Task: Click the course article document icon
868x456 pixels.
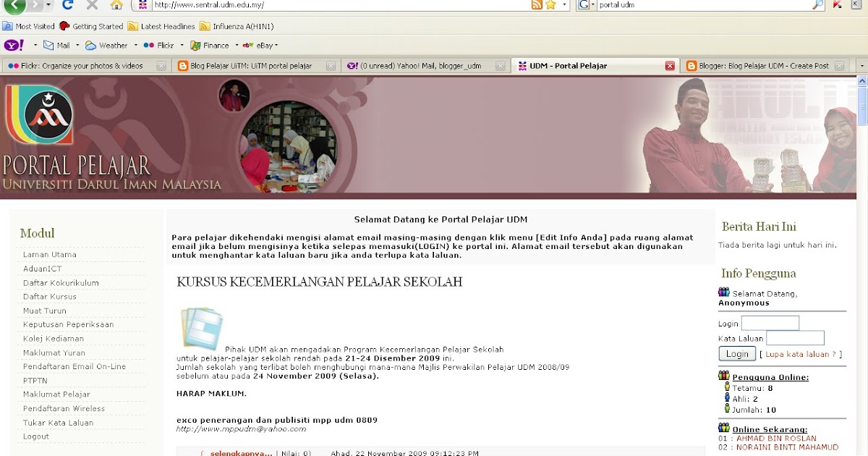Action: [x=202, y=329]
